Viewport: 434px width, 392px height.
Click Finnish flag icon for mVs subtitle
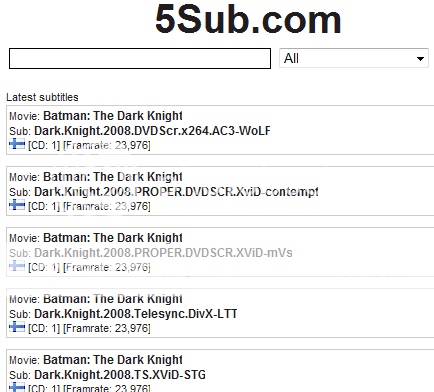[x=17, y=266]
